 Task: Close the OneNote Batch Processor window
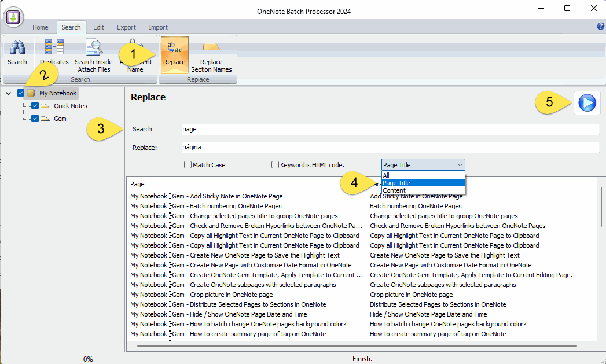[x=594, y=9]
